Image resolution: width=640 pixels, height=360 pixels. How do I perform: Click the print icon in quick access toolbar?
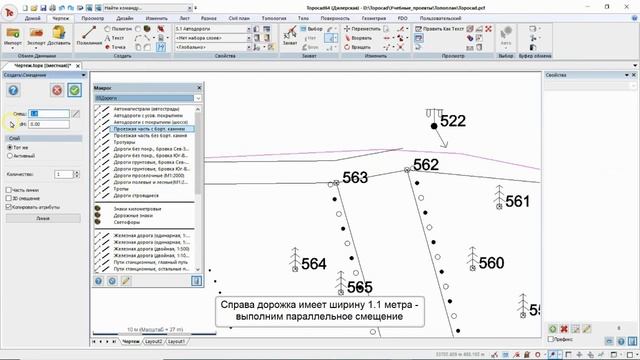pyautogui.click(x=52, y=8)
